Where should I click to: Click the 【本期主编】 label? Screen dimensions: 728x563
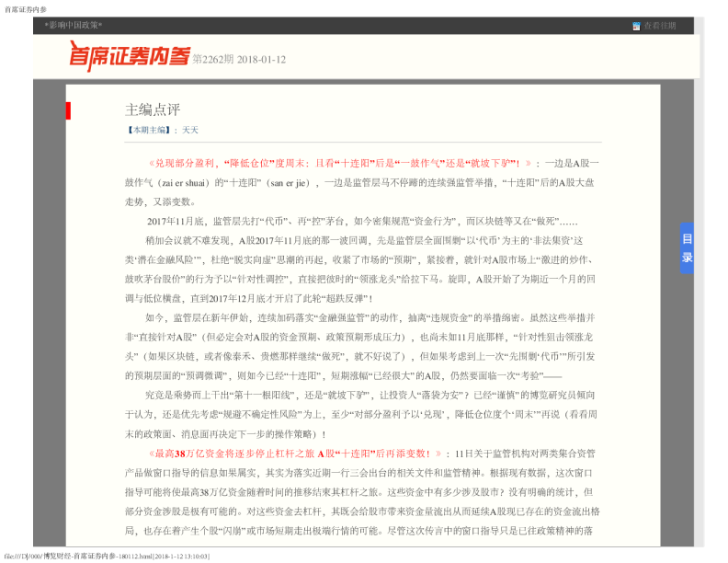pyautogui.click(x=149, y=130)
